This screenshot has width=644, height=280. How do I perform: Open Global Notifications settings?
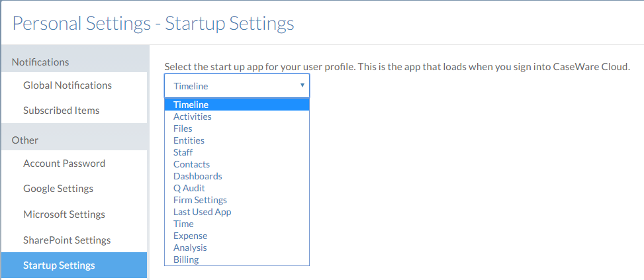(x=68, y=85)
